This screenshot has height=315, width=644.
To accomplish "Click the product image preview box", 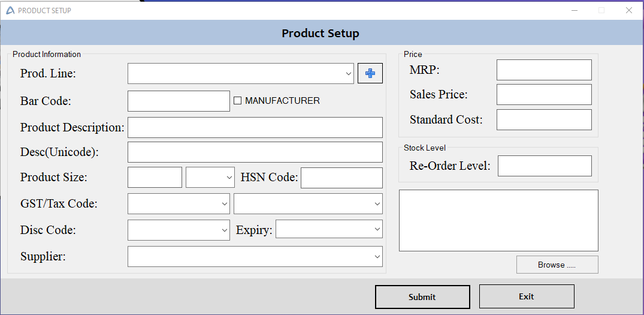I will (498, 220).
